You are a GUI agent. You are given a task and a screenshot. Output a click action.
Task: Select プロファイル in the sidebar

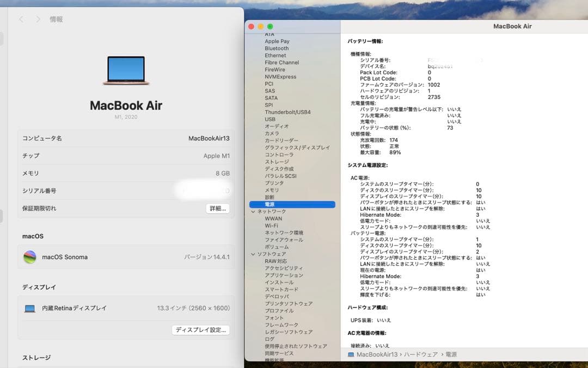[x=279, y=311]
